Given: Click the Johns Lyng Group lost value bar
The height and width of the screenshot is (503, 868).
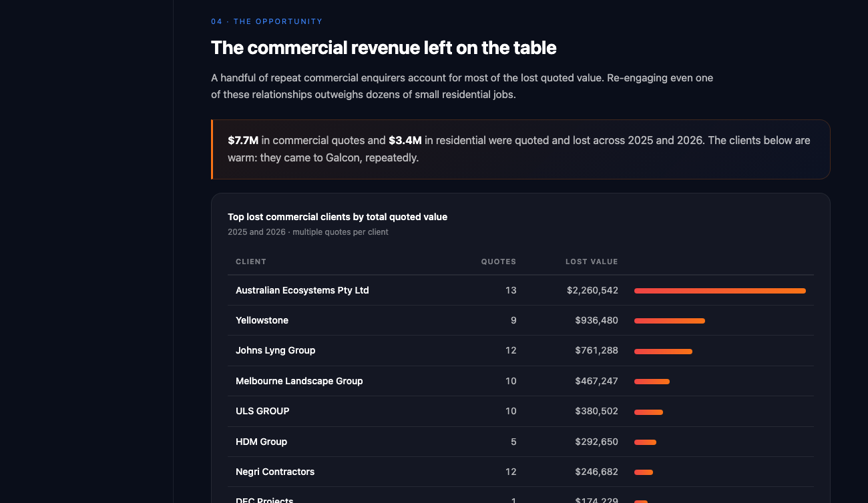Looking at the screenshot, I should pyautogui.click(x=663, y=352).
